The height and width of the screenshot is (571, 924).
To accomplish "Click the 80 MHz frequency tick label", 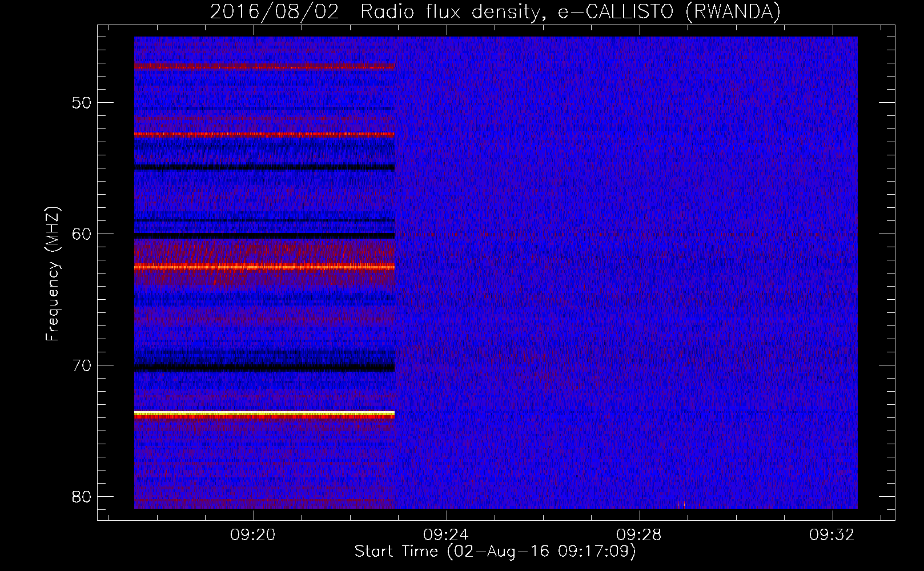I will [x=82, y=497].
